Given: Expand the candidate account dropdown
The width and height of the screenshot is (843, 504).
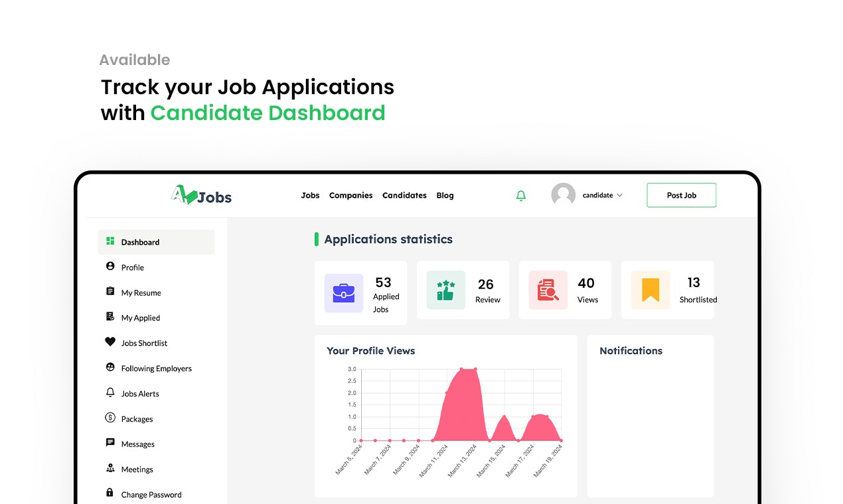Looking at the screenshot, I should pos(603,196).
